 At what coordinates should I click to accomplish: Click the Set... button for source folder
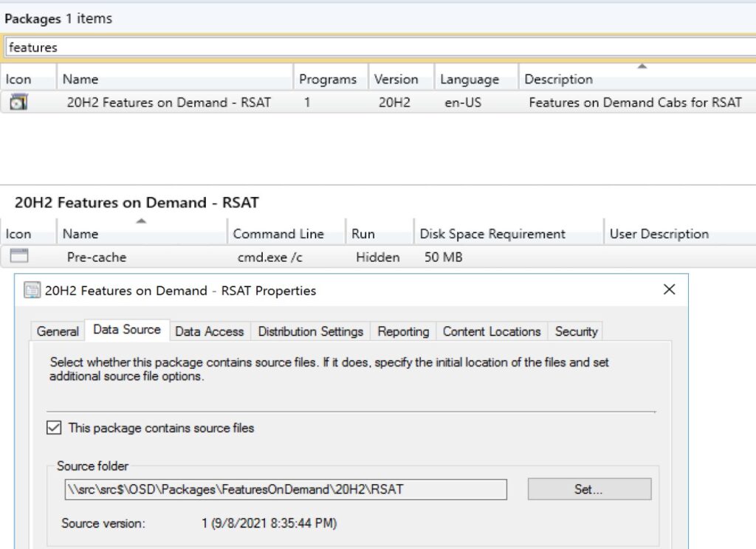pyautogui.click(x=588, y=488)
